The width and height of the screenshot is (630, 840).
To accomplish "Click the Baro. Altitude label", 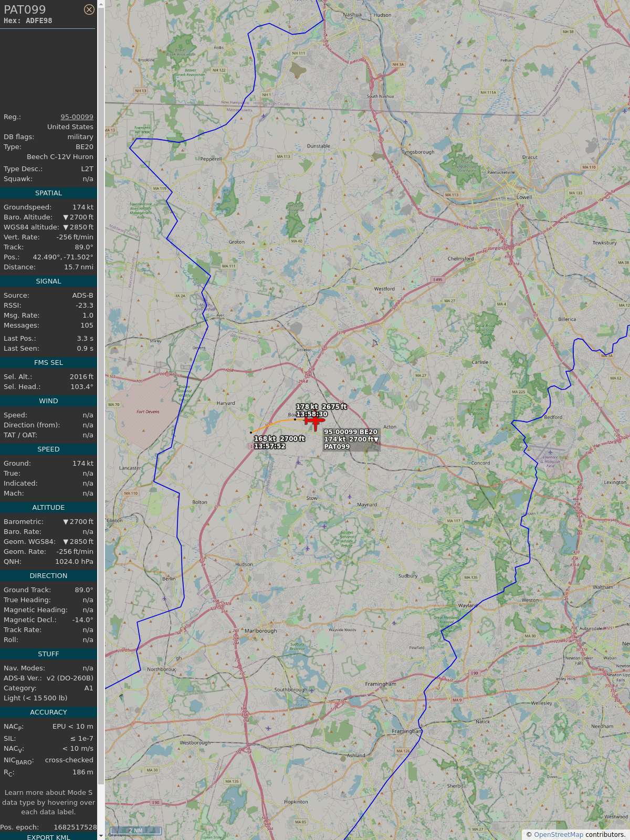I will point(28,217).
